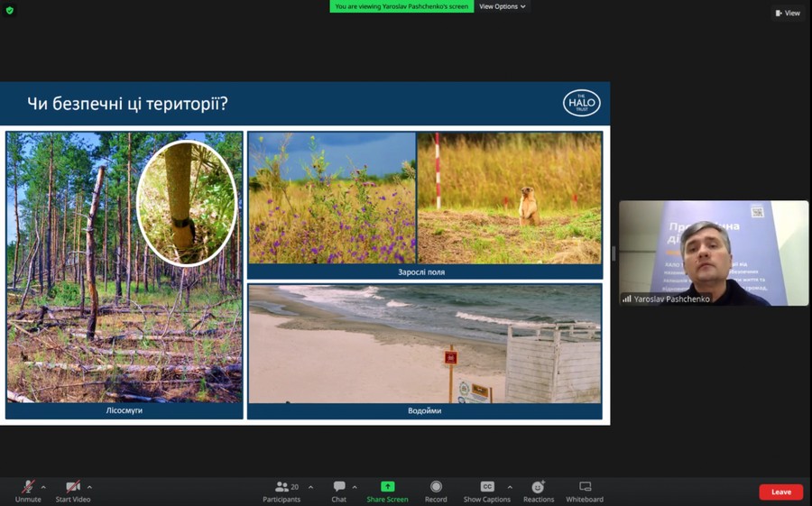Select Yaroslav Pashchenko's video thumbnail

(713, 253)
